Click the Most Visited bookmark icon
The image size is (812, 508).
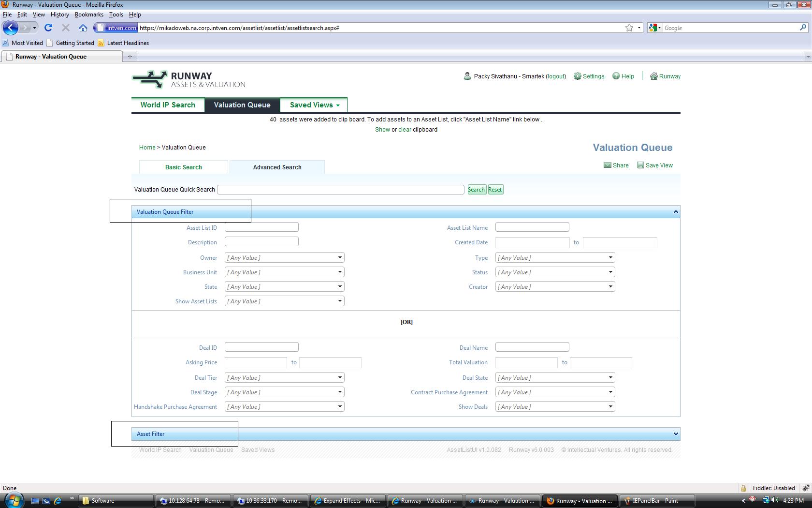[6, 43]
